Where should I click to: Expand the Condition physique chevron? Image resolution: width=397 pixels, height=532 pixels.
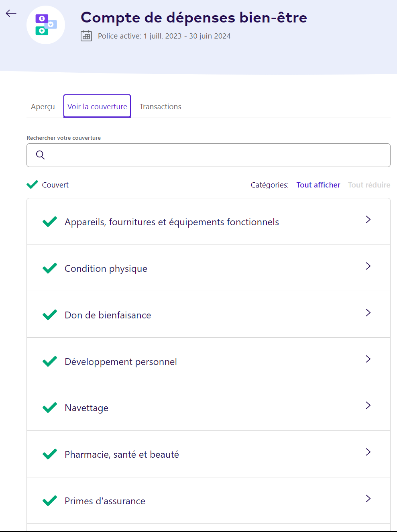tap(368, 266)
